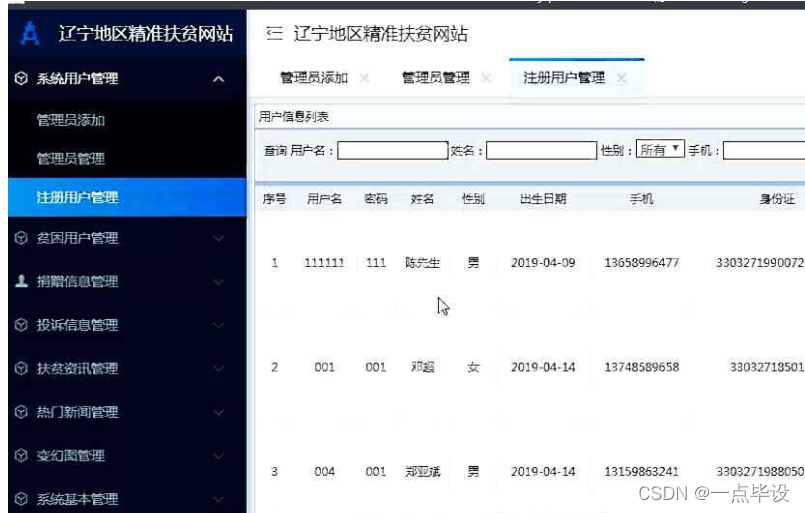Image resolution: width=805 pixels, height=513 pixels.
Task: Focus the 用户名 search input field
Action: click(393, 150)
